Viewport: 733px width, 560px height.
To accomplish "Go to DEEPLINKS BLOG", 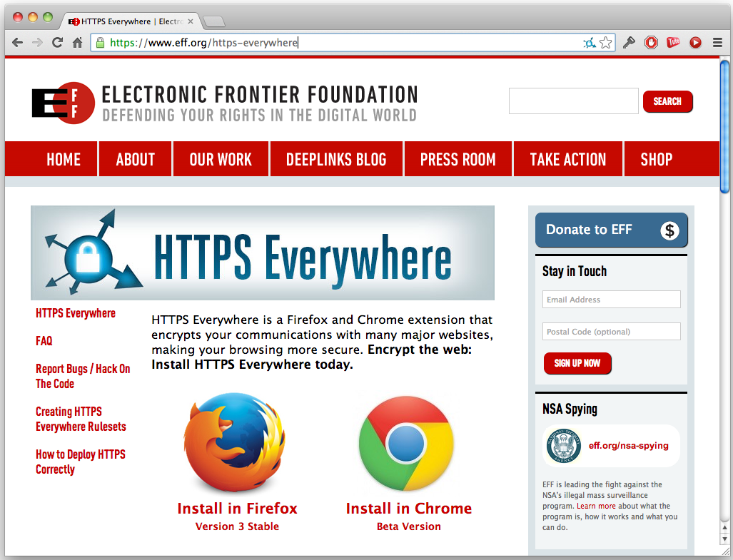I will click(x=336, y=159).
